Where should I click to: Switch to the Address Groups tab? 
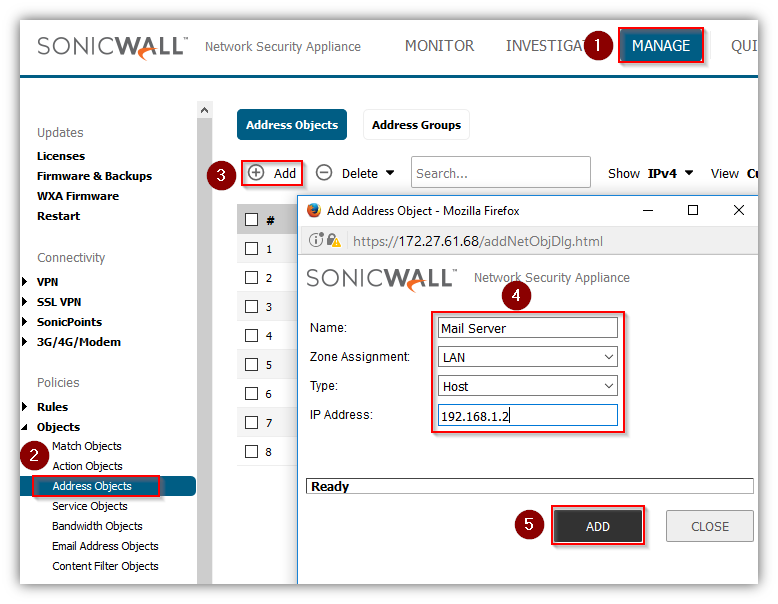(416, 125)
